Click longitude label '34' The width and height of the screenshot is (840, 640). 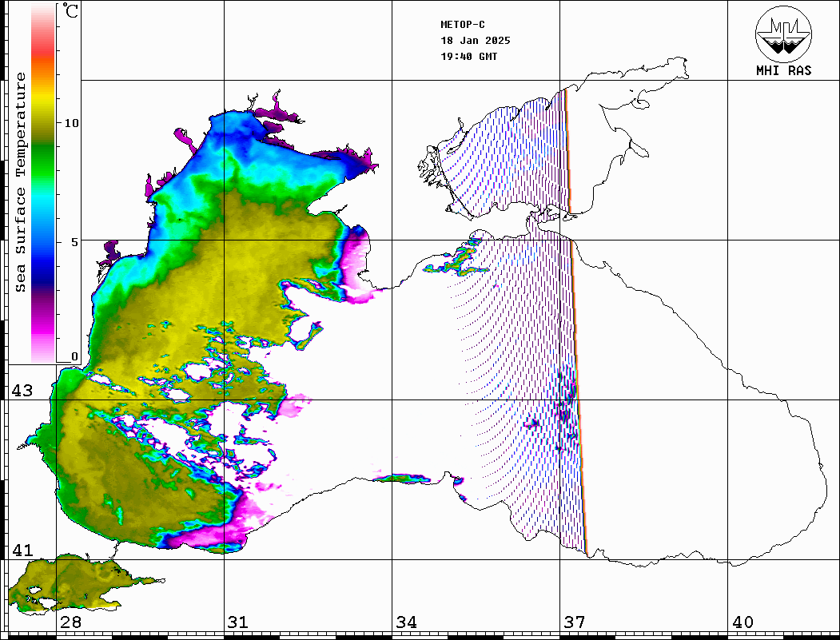coord(406,622)
